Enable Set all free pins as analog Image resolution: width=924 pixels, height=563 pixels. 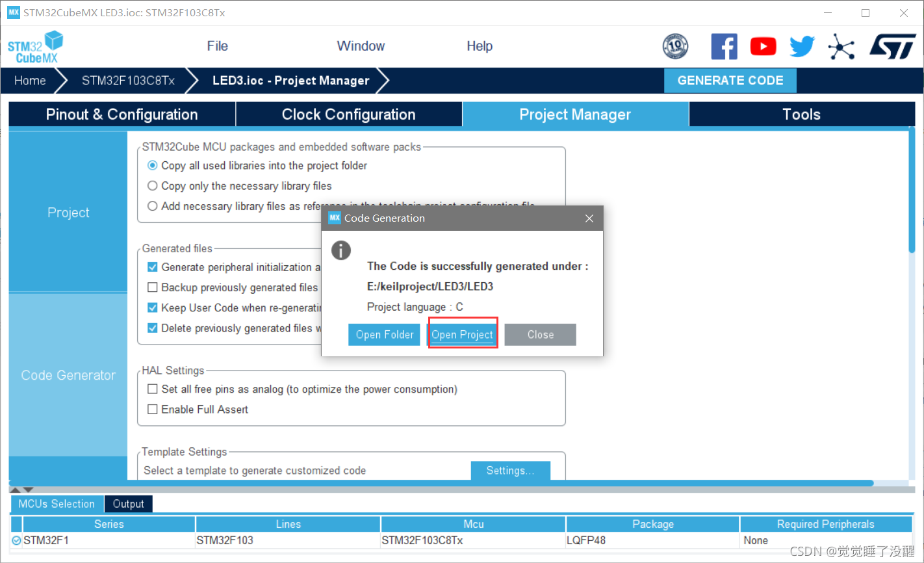(x=153, y=389)
